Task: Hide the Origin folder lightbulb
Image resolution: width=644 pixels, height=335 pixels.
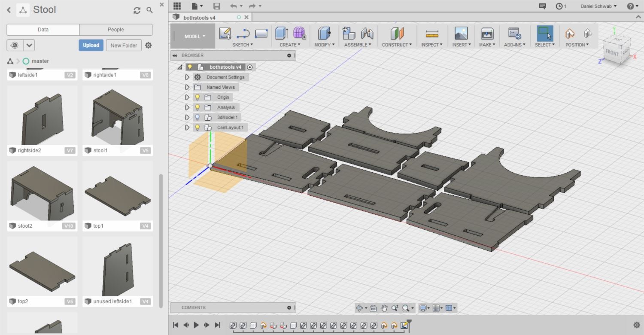Action: tap(197, 97)
